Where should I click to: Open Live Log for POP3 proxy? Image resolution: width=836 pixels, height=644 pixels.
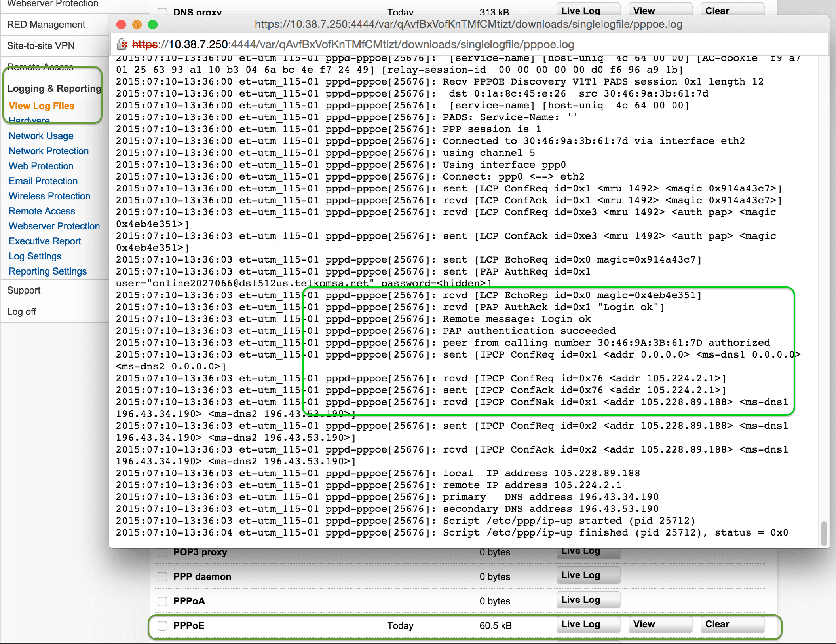[x=588, y=553]
